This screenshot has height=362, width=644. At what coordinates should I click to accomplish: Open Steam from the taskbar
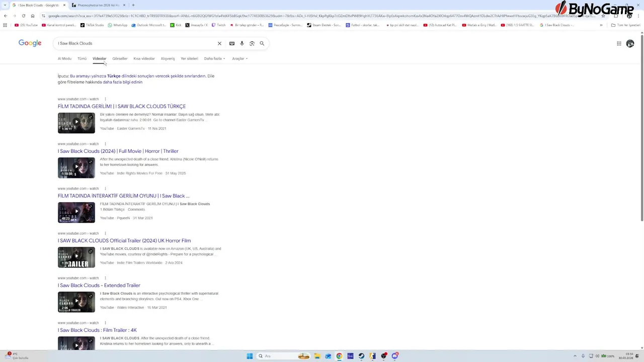(x=361, y=356)
